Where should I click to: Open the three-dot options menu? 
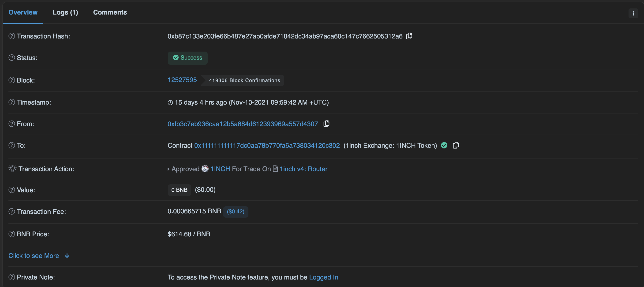click(633, 13)
